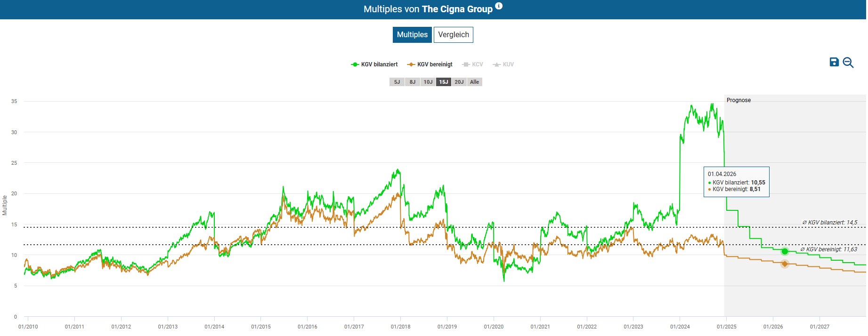Save the chart with the disk icon

(x=834, y=62)
